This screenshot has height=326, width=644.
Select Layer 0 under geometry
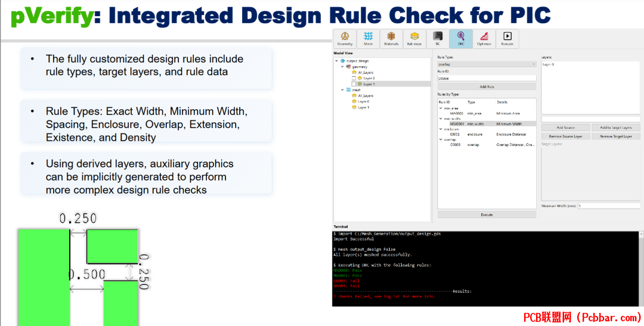[x=369, y=78]
